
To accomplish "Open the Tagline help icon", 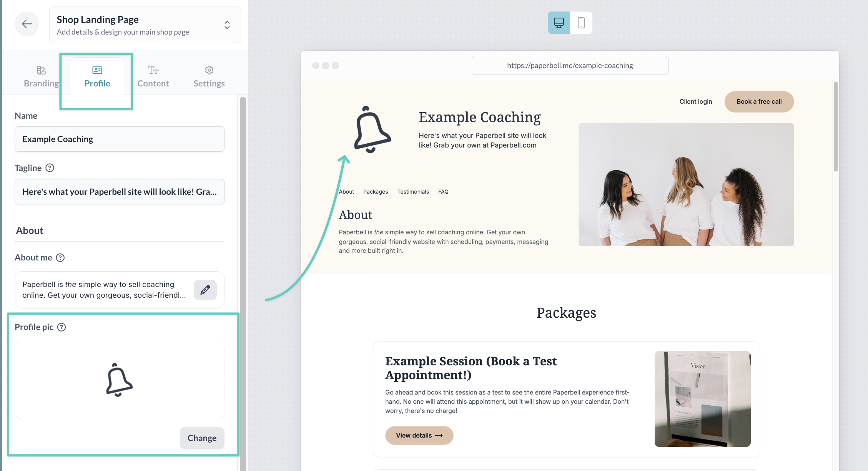I will [x=50, y=168].
